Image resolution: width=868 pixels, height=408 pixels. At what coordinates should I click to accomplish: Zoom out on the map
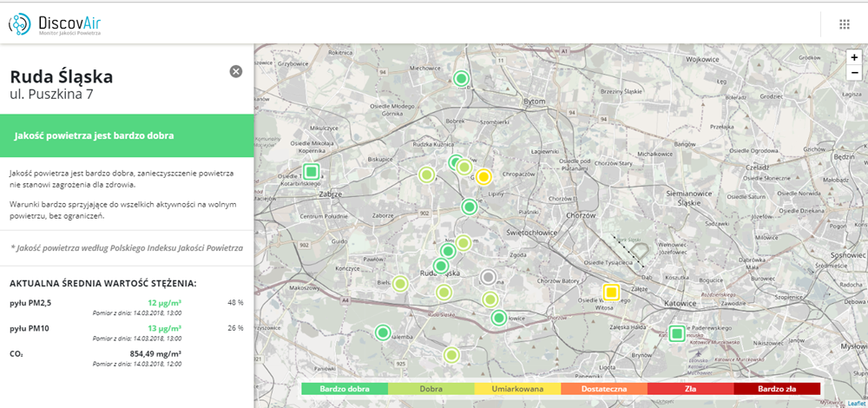click(854, 73)
